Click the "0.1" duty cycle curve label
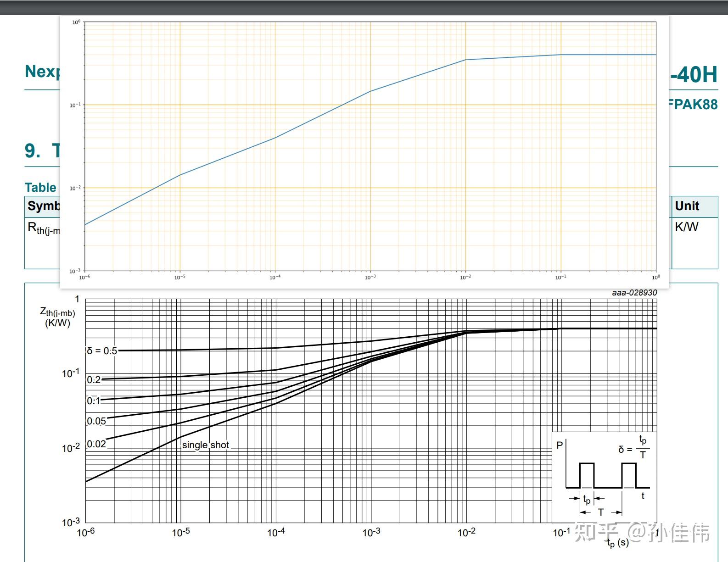The width and height of the screenshot is (728, 562). [x=93, y=401]
